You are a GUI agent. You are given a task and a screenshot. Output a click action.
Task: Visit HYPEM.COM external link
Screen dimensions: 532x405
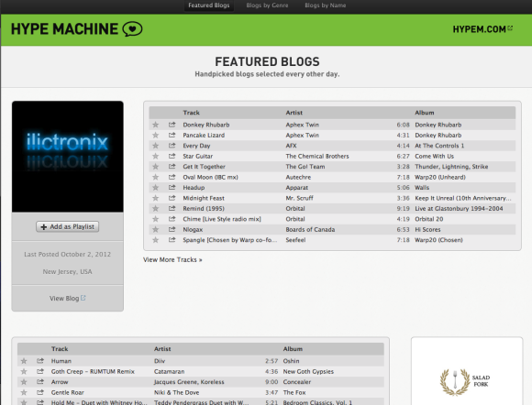point(482,29)
